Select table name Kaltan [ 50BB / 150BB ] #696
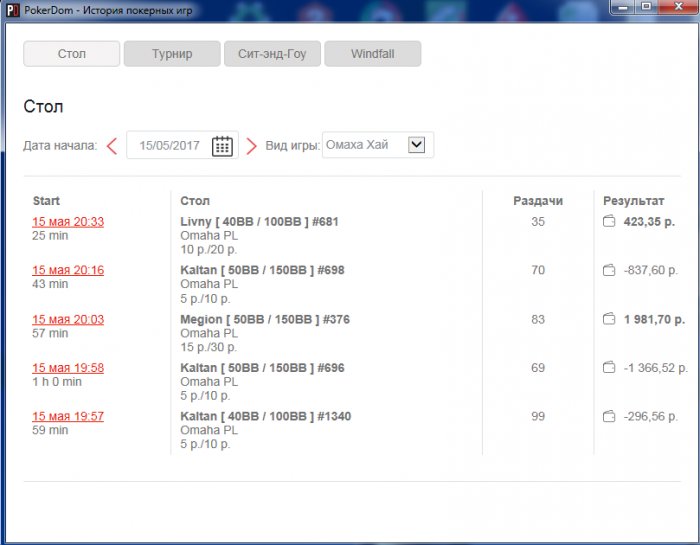This screenshot has height=545, width=700. pyautogui.click(x=262, y=368)
